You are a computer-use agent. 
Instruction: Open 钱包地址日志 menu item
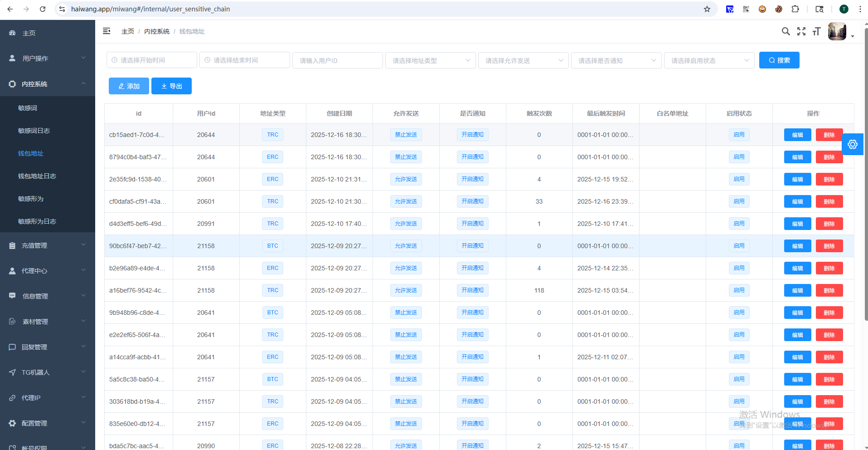tap(37, 176)
